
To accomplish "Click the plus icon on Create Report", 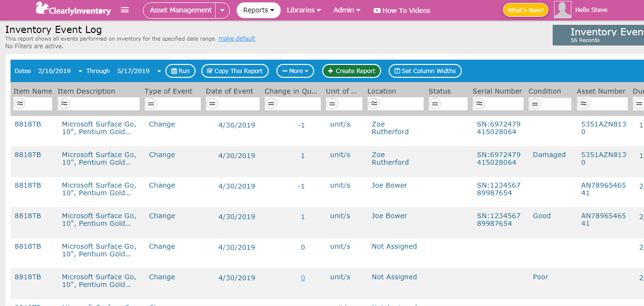I will [x=330, y=71].
